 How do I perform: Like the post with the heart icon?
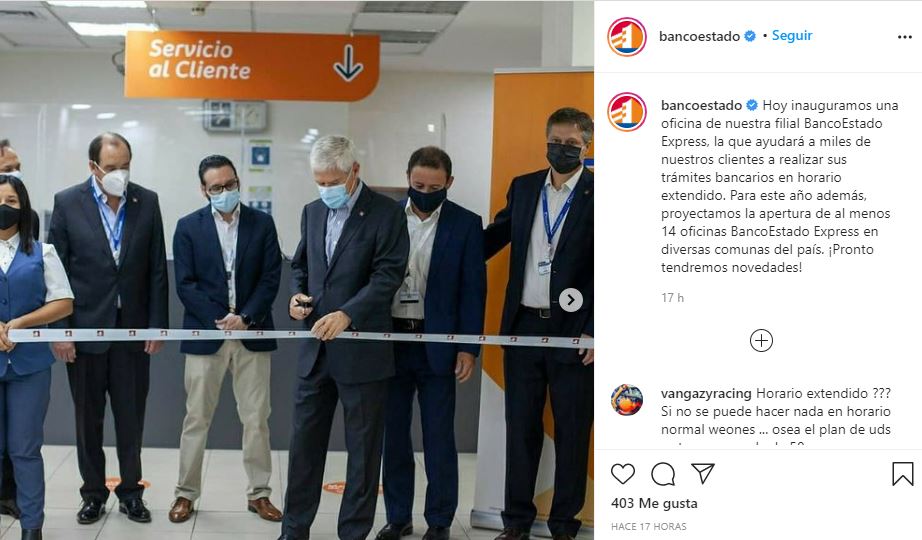pyautogui.click(x=623, y=474)
